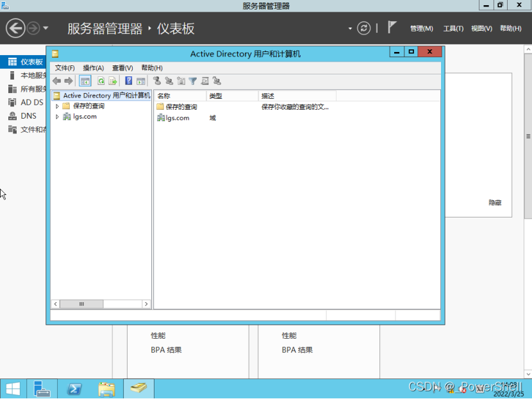Select 文件和存储服务 sidebar item
Image resolution: width=532 pixels, height=399 pixels.
(x=23, y=130)
